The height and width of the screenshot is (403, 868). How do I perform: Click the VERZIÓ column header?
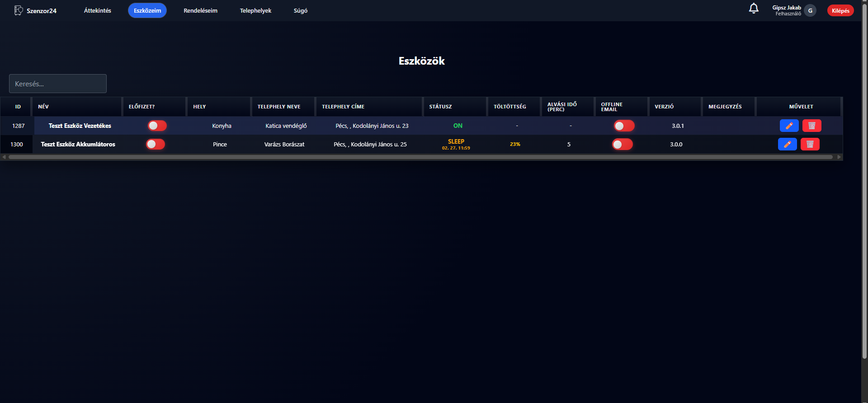pyautogui.click(x=675, y=107)
